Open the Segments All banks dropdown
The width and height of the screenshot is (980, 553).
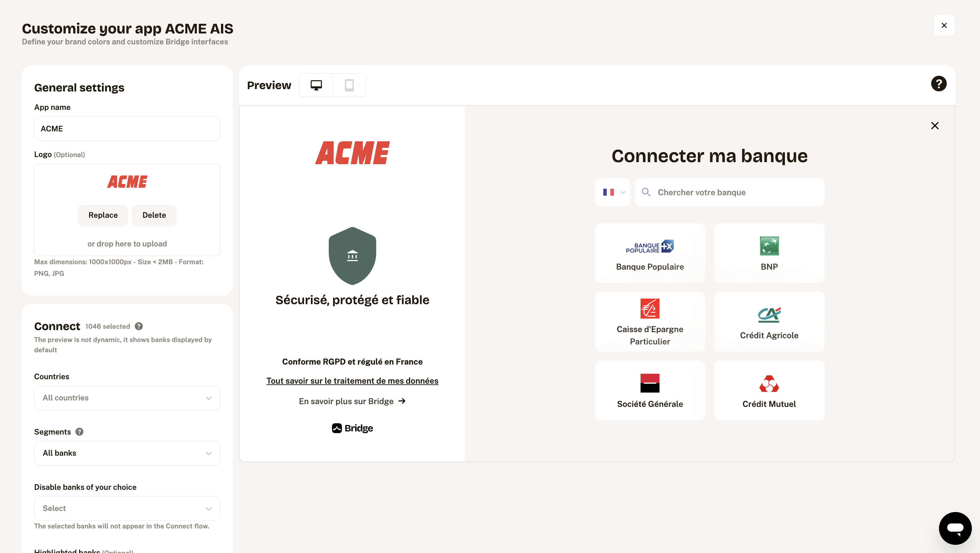click(127, 453)
